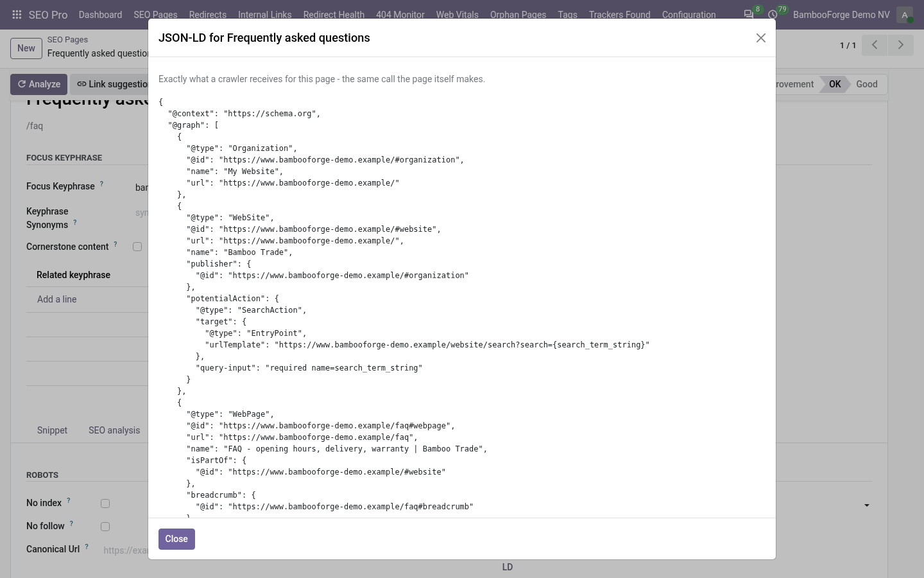Click the SEO Pro app title

click(x=48, y=15)
